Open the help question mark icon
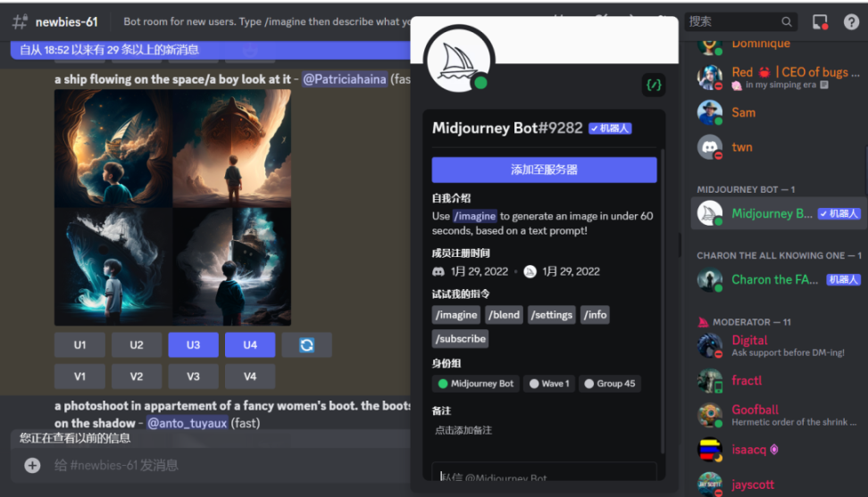Viewport: 868px width, 497px height. 850,22
